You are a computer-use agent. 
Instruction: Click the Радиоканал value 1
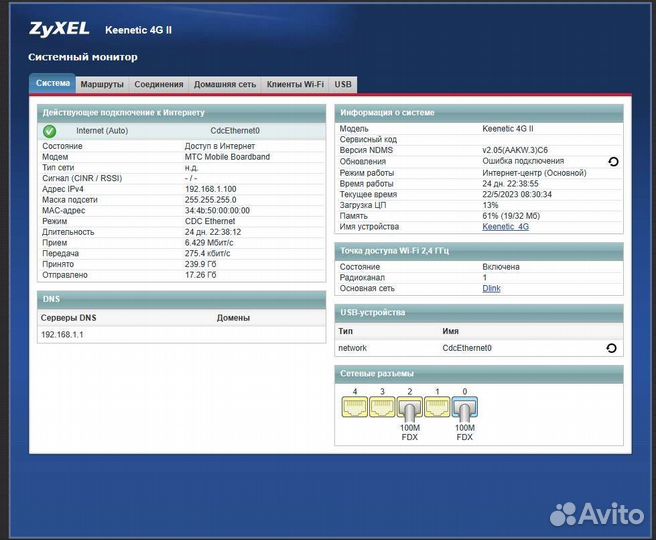pyautogui.click(x=485, y=278)
